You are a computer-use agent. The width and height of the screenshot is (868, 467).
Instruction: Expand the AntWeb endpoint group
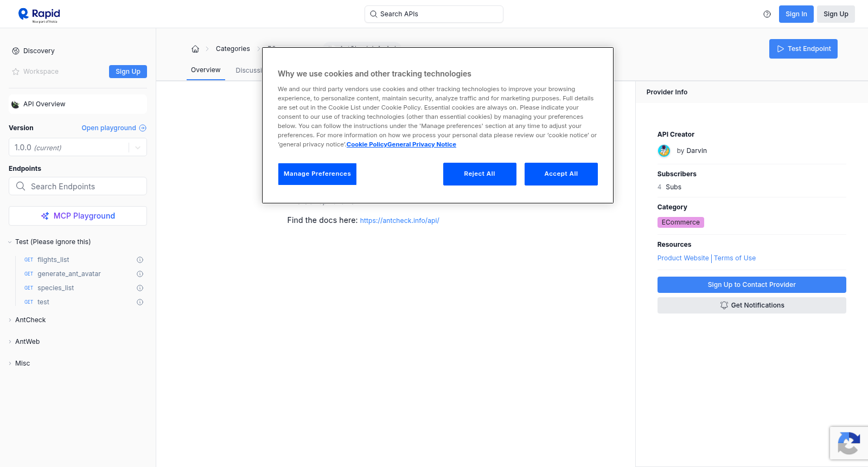27,342
